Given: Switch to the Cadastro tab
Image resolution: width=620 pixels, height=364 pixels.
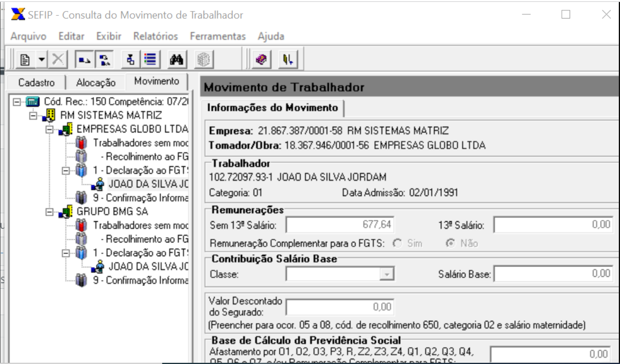Looking at the screenshot, I should [36, 83].
